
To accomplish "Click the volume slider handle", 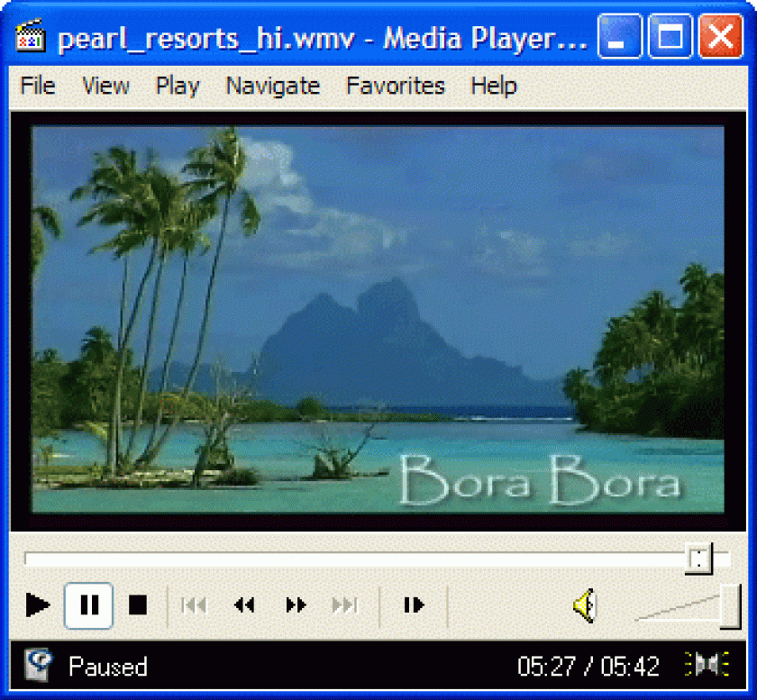I will click(x=730, y=606).
